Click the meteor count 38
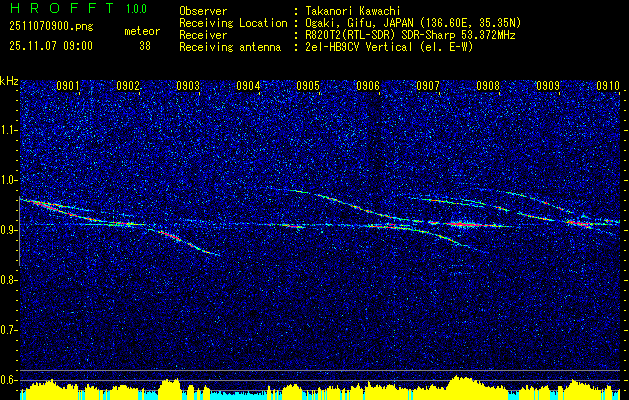 pos(145,46)
